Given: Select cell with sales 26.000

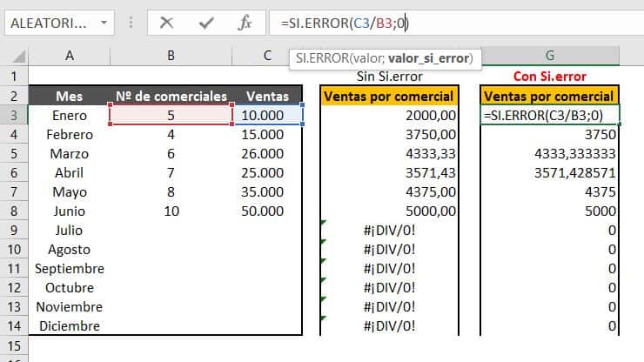Looking at the screenshot, I should pos(267,154).
